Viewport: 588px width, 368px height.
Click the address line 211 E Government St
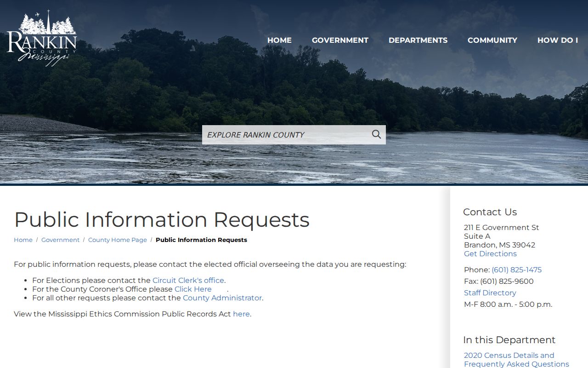tap(501, 227)
